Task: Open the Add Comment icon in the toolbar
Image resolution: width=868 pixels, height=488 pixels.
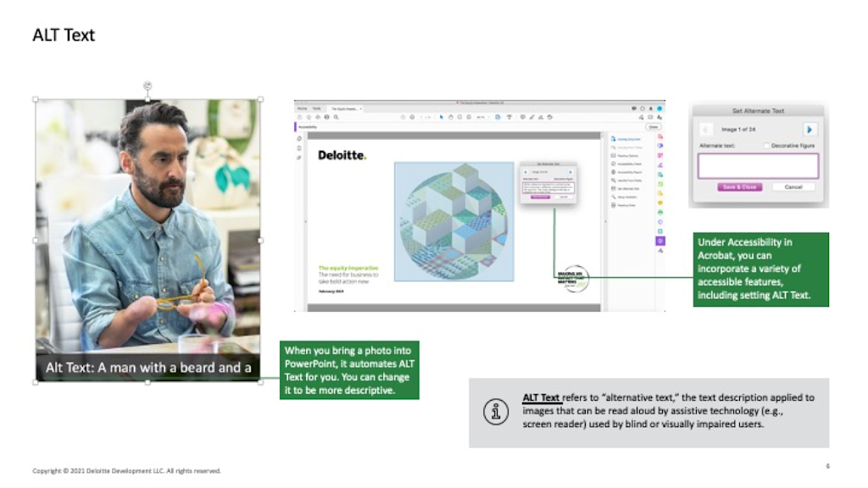Action: point(523,115)
